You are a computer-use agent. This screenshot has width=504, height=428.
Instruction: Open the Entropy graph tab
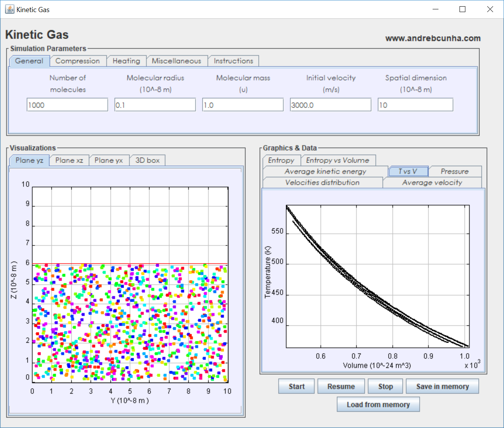[x=281, y=160]
